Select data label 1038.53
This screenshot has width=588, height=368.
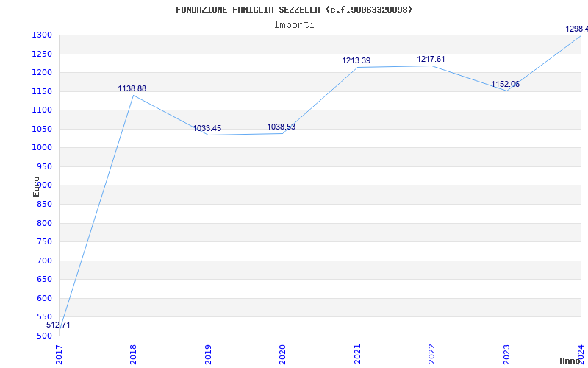click(x=282, y=127)
